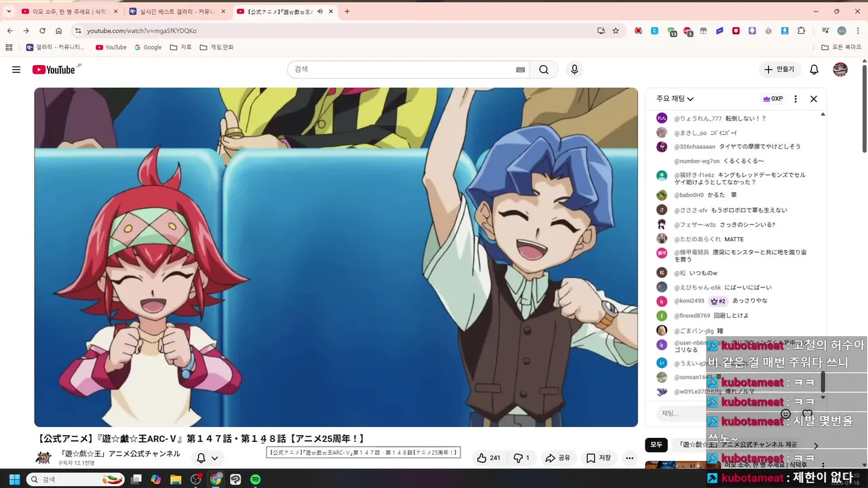Open the 갤러리 - 커뮤니티 bookmark
Image resolution: width=868 pixels, height=488 pixels.
coord(56,47)
